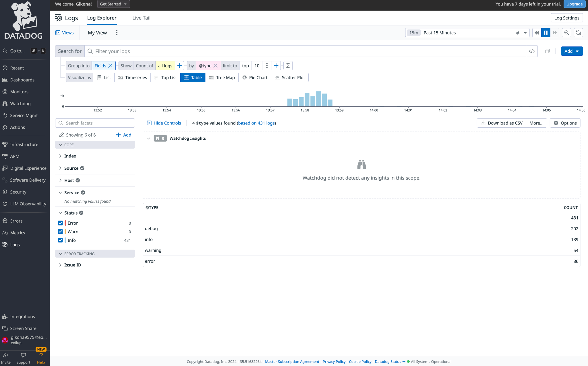Viewport: 588px width, 366px height.
Task: Navigate to Infrastructure
Action: 24,145
